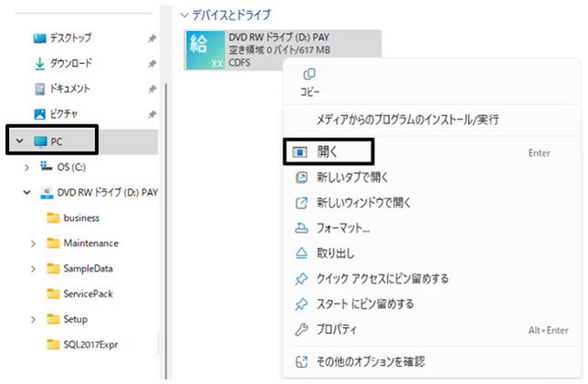Viewport: 588px width, 384px height.
Task: Unpin デスクトップ via its pin icon
Action: pyautogui.click(x=152, y=38)
